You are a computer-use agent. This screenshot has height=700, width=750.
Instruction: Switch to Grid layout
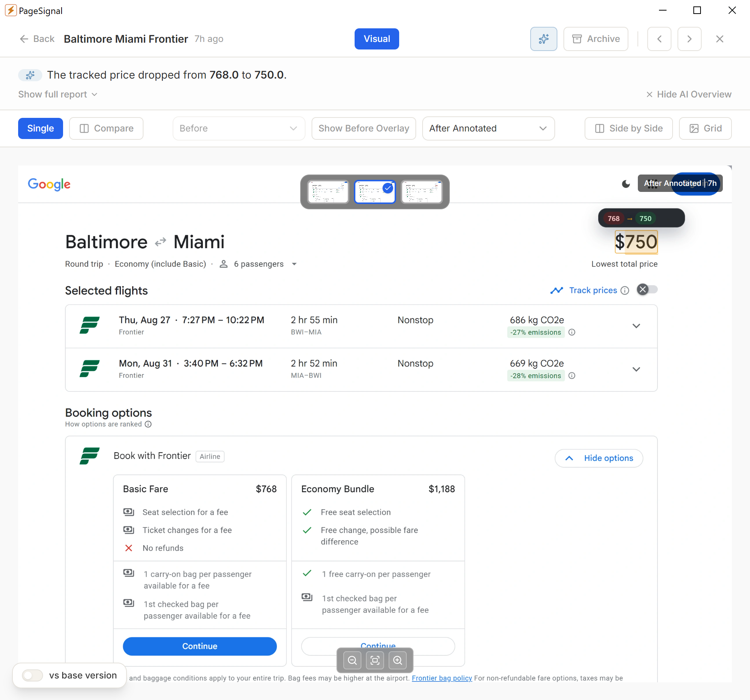(705, 128)
